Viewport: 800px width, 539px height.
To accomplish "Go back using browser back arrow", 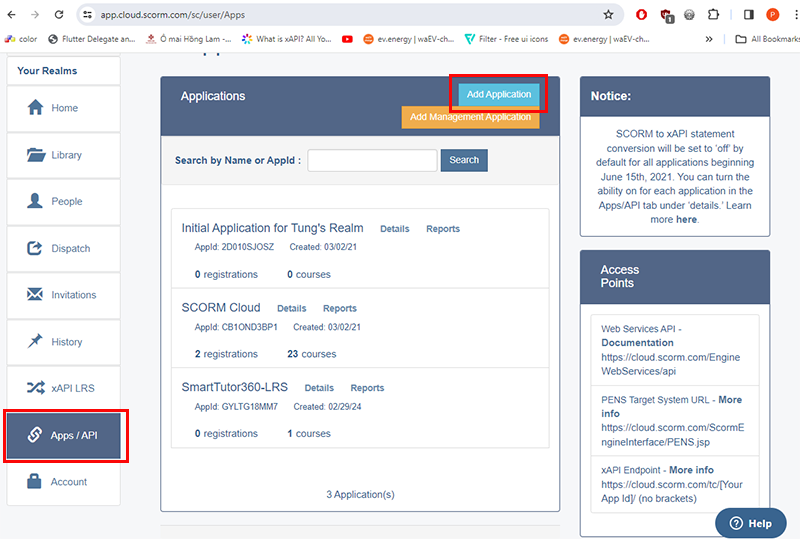I will [11, 14].
